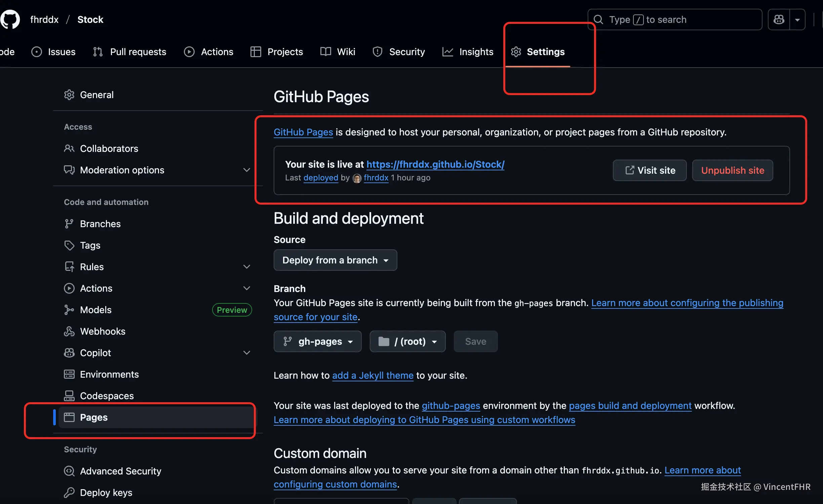Click the Webhooks sidebar icon
The width and height of the screenshot is (823, 504).
pos(69,331)
